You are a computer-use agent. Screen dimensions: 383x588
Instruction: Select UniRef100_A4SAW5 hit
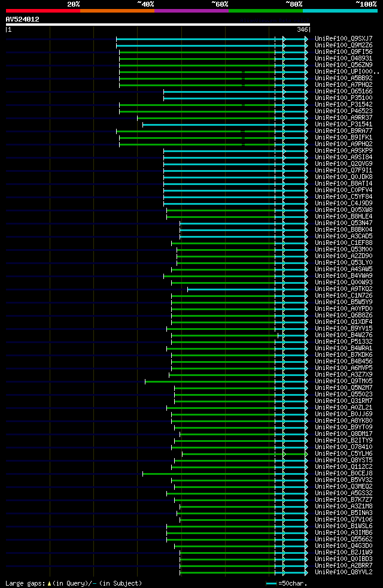coord(344,269)
